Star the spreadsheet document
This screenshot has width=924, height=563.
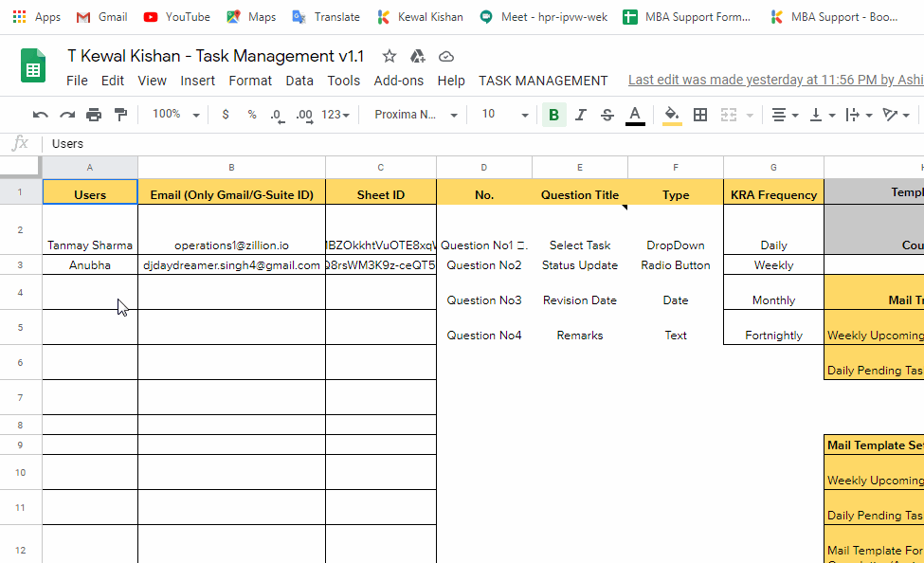(x=389, y=57)
